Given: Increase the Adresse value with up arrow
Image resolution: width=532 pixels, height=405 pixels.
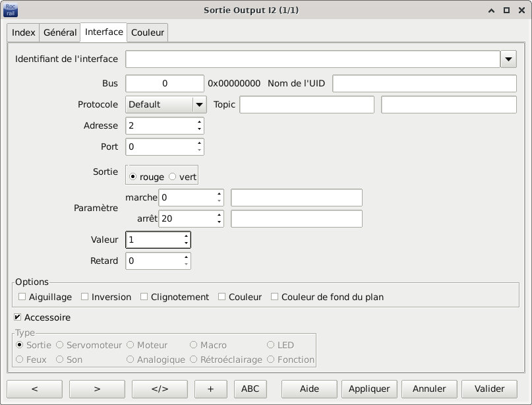Looking at the screenshot, I should [199, 122].
